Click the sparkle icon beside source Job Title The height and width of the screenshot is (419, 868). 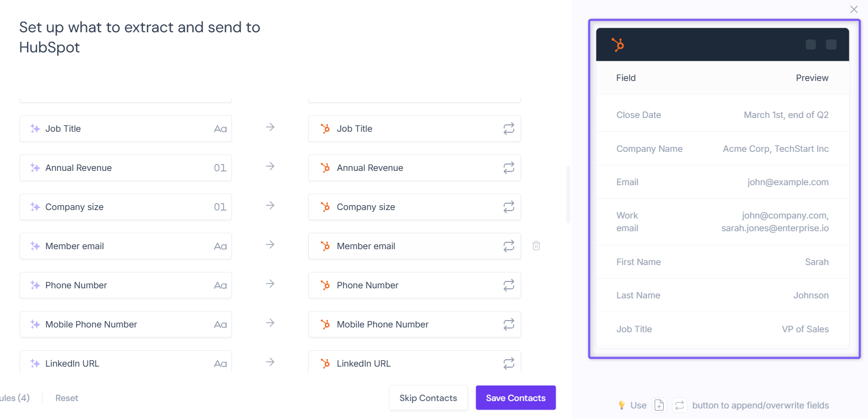pos(35,129)
